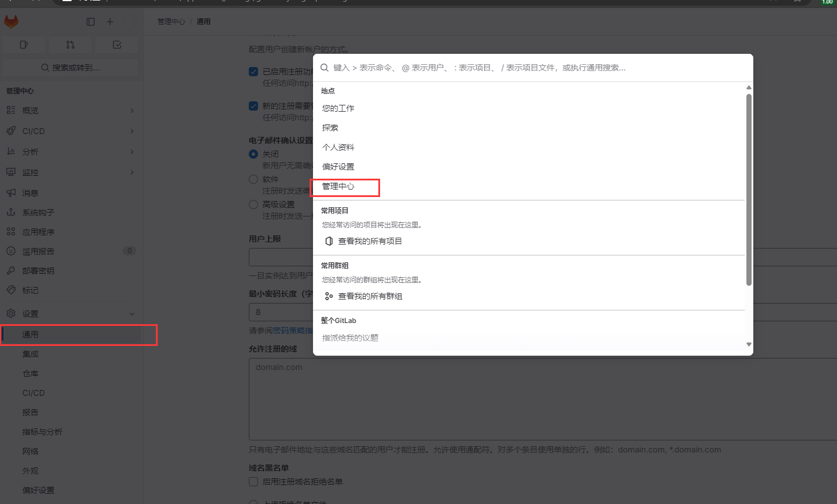The image size is (837, 504).
Task: Click the 分析 chart icon
Action: pyautogui.click(x=11, y=151)
